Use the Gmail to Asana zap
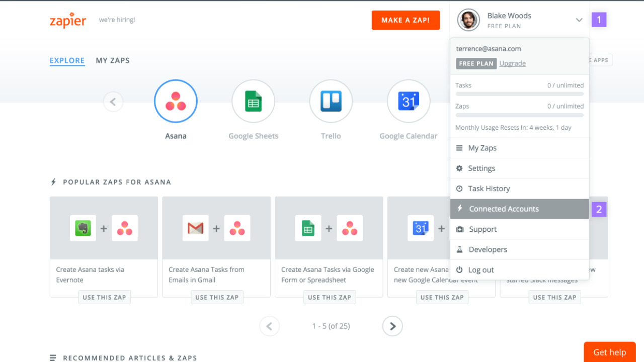Screen dimensions: 644x362 pos(217,297)
